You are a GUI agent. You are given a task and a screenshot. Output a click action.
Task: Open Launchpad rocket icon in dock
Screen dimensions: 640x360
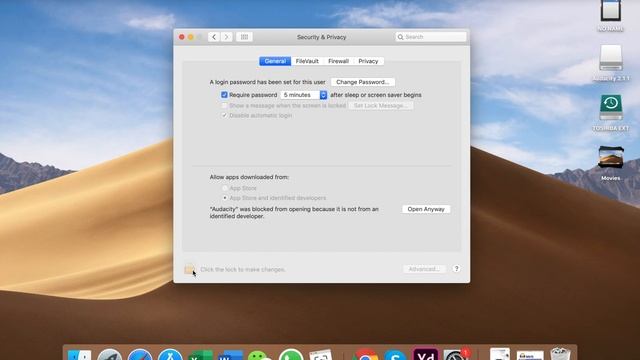[109, 354]
